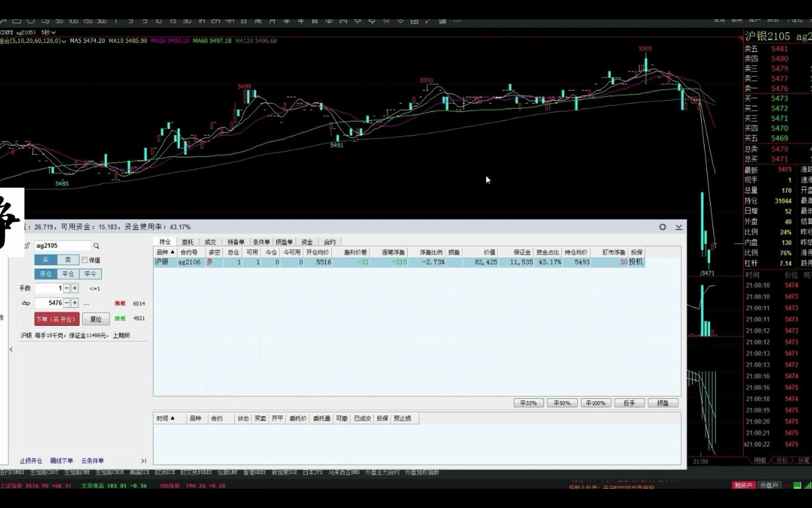This screenshot has width=812, height=508.
Task: Switch to the 期货户 account tab
Action: point(743,485)
